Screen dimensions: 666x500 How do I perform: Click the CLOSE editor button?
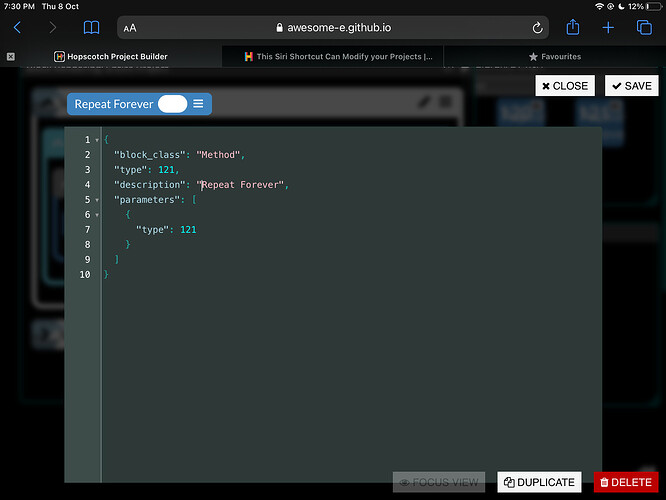565,86
